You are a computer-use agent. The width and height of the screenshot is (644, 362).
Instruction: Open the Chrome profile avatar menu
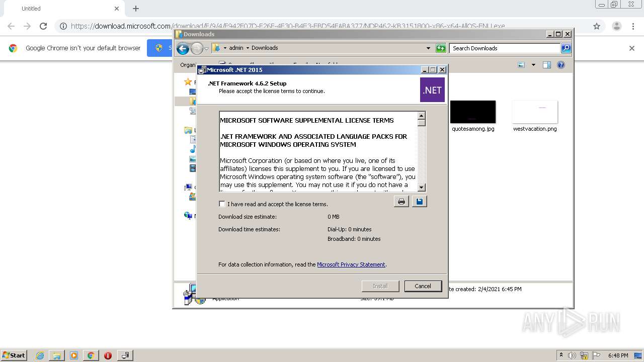pyautogui.click(x=616, y=26)
